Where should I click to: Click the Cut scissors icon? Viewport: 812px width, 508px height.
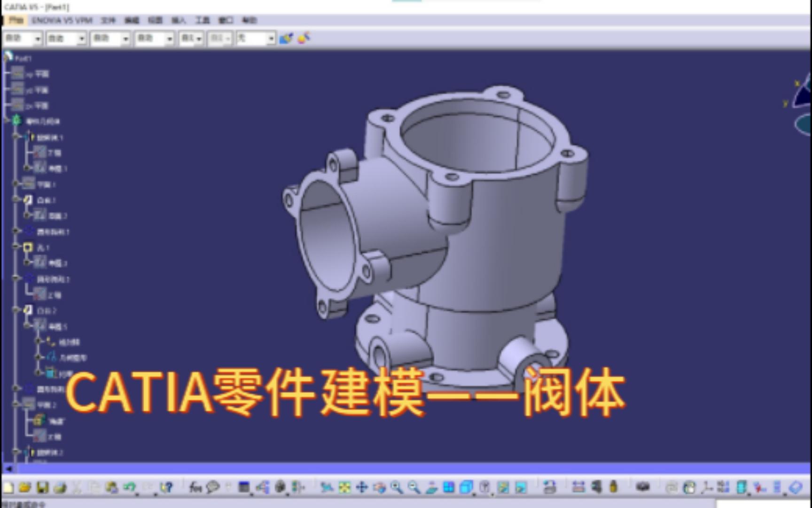(x=77, y=487)
